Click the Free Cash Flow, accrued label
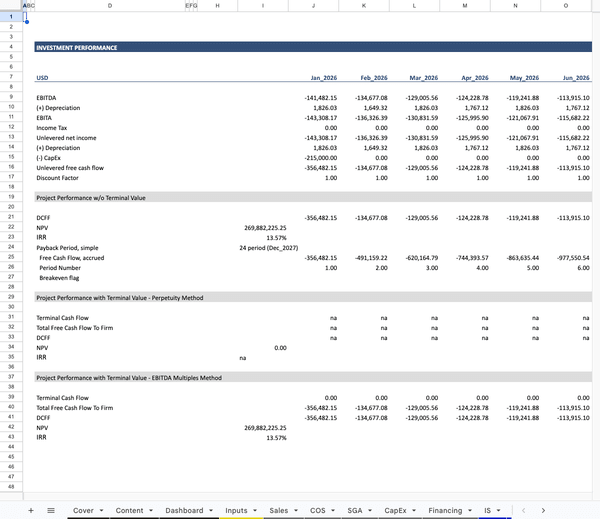Image resolution: width=600 pixels, height=519 pixels. (72, 258)
